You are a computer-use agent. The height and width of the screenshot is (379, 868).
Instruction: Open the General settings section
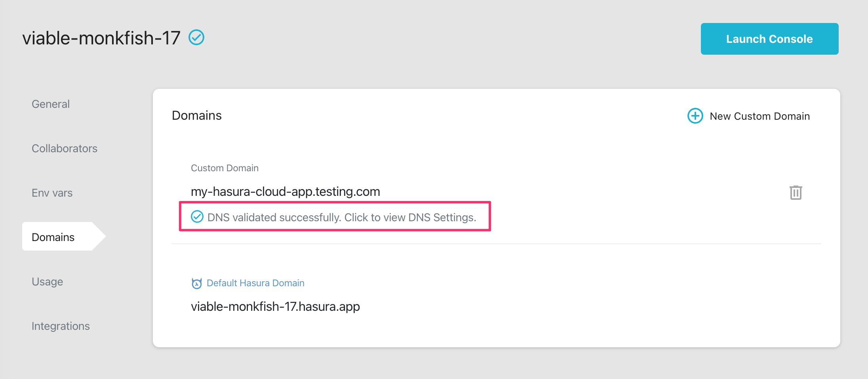[50, 104]
